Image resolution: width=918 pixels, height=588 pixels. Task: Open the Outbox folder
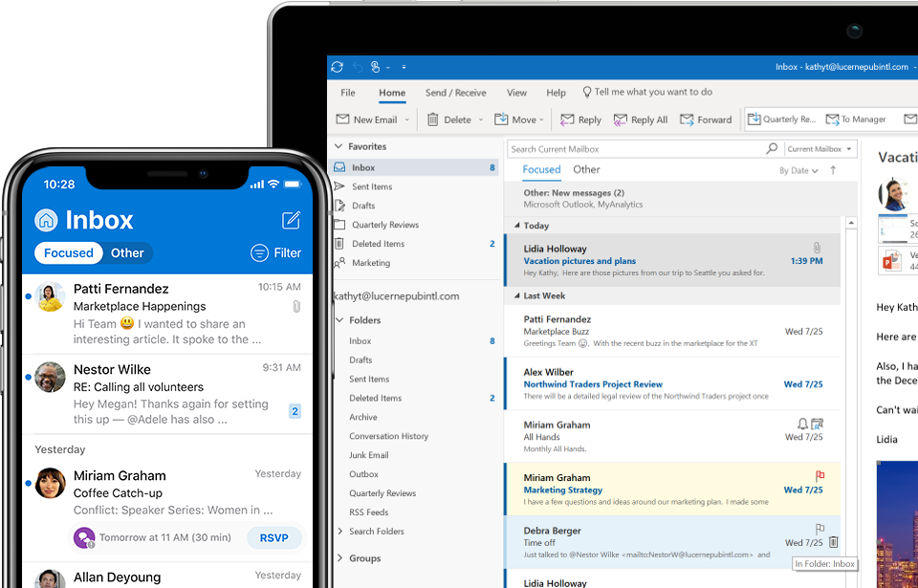pyautogui.click(x=363, y=474)
